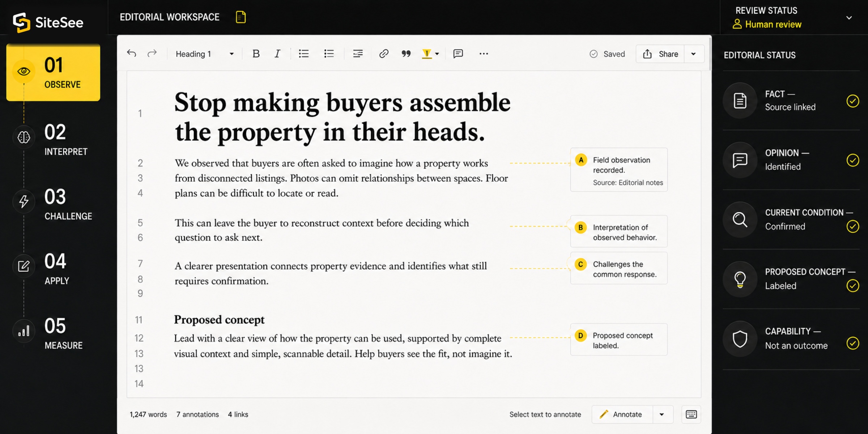Click the Annotate button

(x=622, y=414)
